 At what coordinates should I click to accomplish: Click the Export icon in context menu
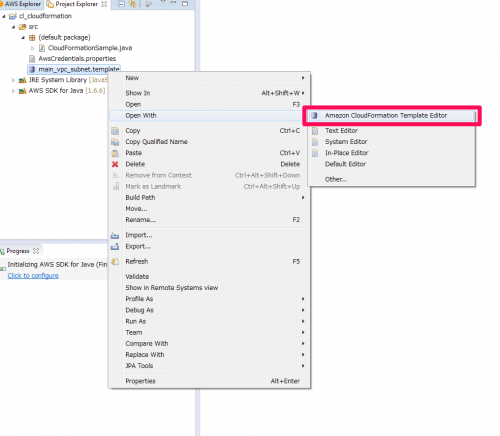click(115, 247)
